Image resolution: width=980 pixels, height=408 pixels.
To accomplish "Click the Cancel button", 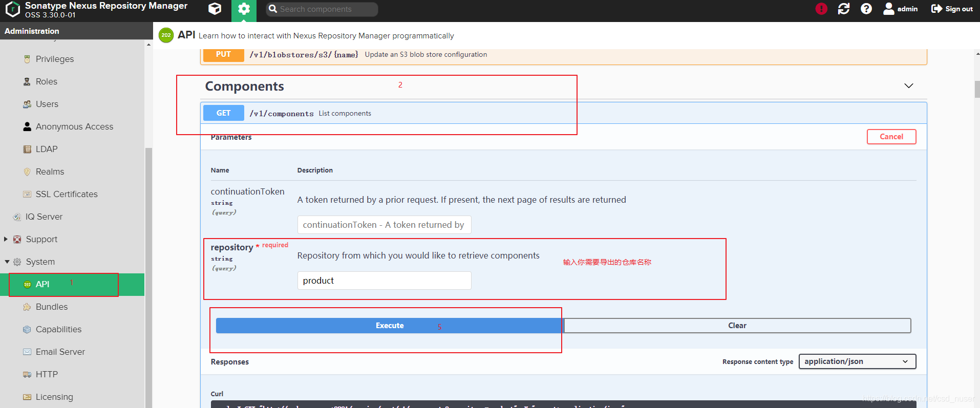I will 891,137.
